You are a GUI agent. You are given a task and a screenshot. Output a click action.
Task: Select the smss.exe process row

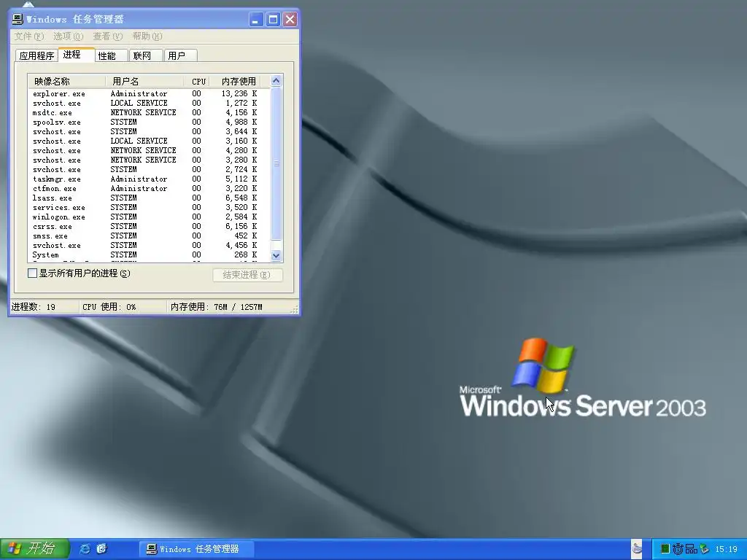click(149, 236)
